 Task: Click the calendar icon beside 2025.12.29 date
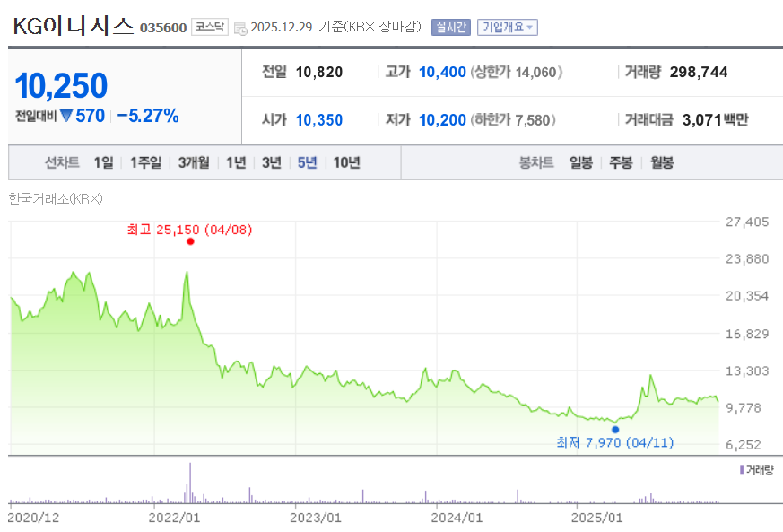(x=240, y=29)
